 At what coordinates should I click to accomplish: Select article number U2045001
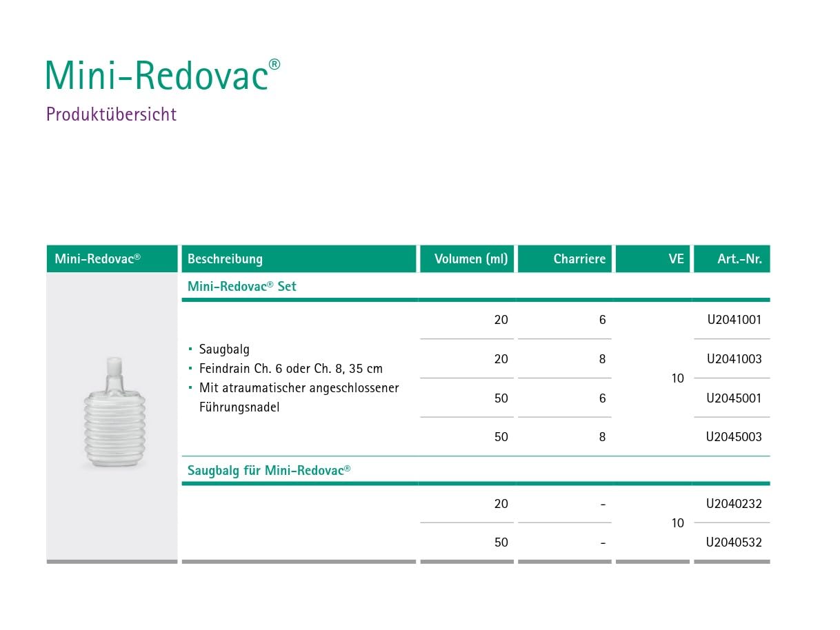coord(734,398)
